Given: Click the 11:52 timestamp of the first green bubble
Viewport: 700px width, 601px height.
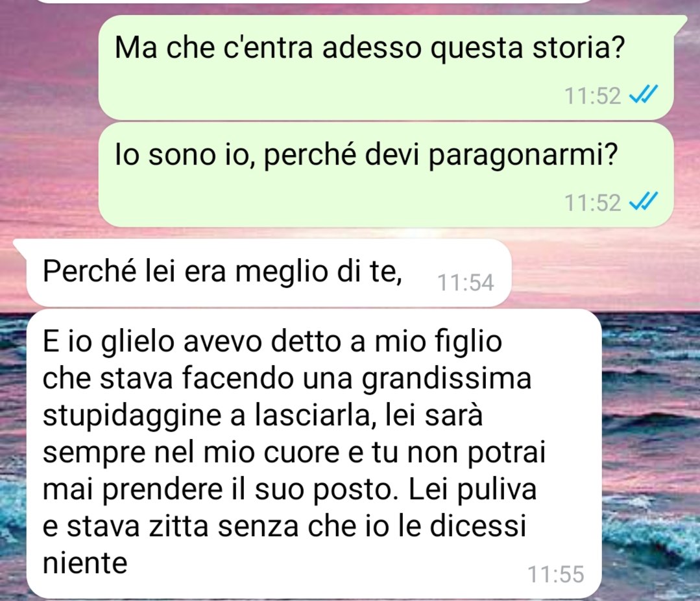Looking at the screenshot, I should (x=593, y=95).
